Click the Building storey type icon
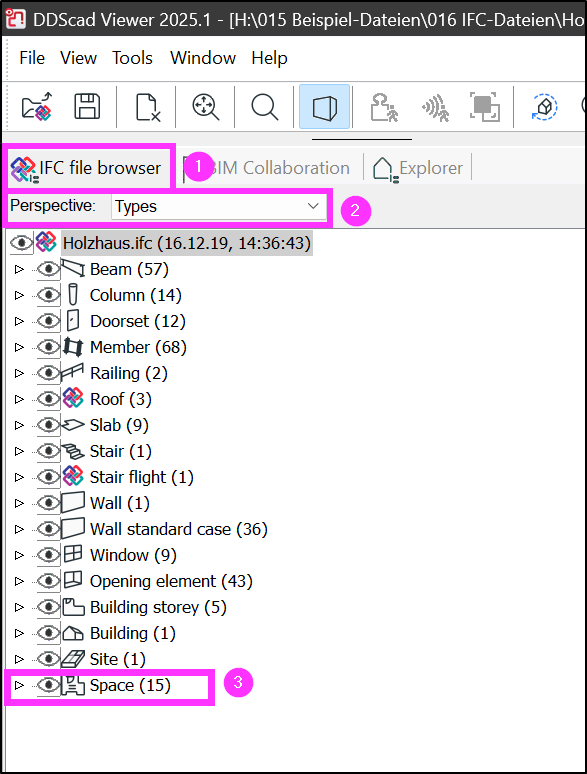 click(x=73, y=607)
